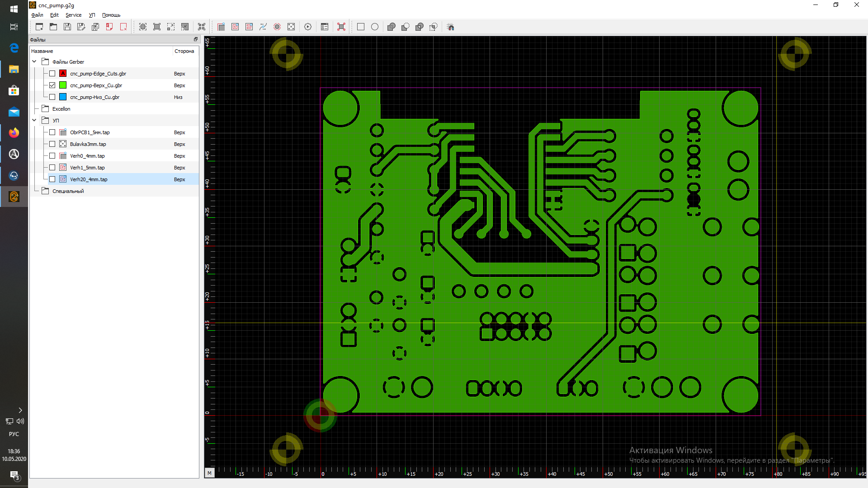Uncheck the cnc_pump-Верх_Cu.gbr layer
Viewport: 868px width, 488px height.
click(x=52, y=85)
